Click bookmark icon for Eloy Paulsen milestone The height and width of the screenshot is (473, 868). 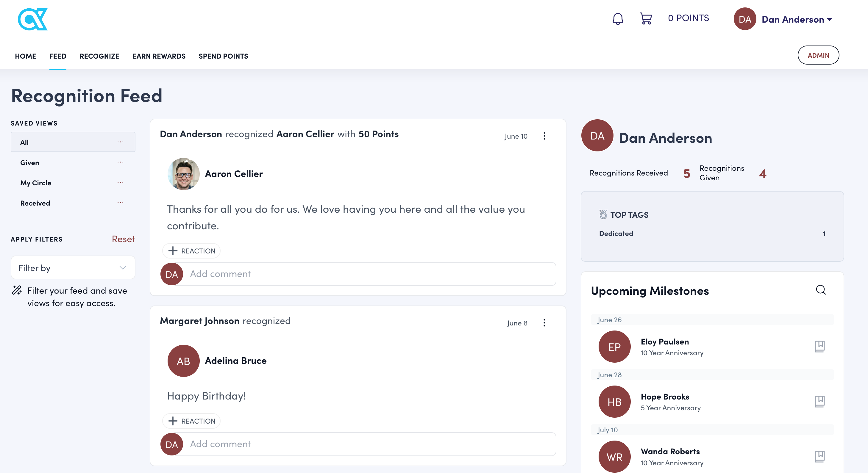click(819, 346)
